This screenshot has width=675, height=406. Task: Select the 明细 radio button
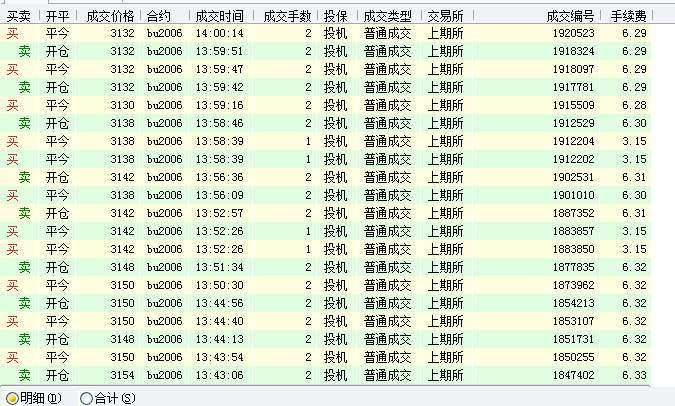[x=12, y=398]
